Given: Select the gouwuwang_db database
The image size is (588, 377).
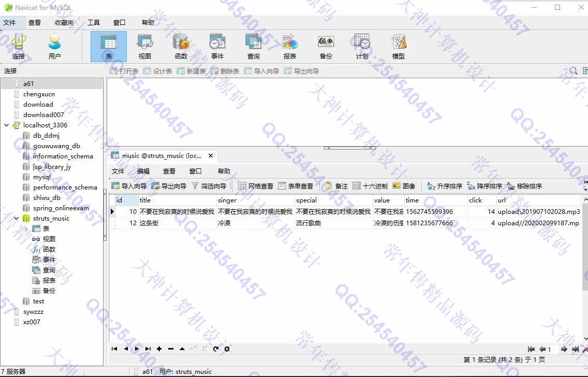Looking at the screenshot, I should tap(56, 146).
